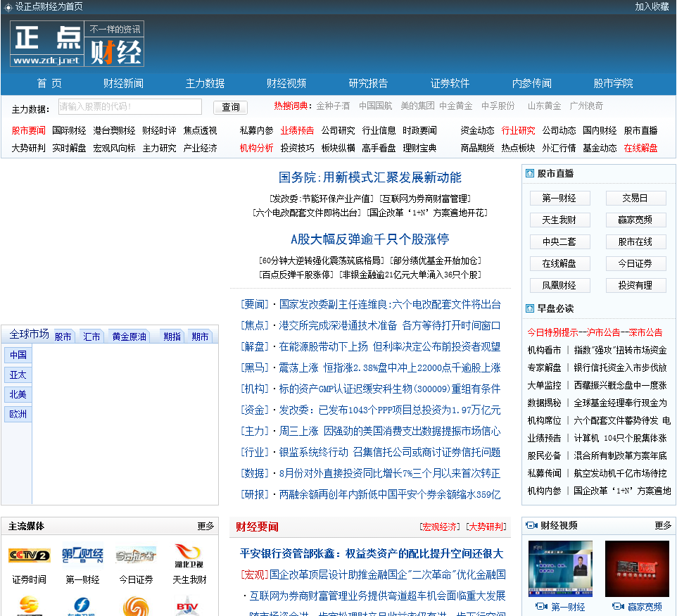Screen dimensions: 677x616
Task: Click the 第一财经 live broadcast button
Action: pyautogui.click(x=559, y=198)
